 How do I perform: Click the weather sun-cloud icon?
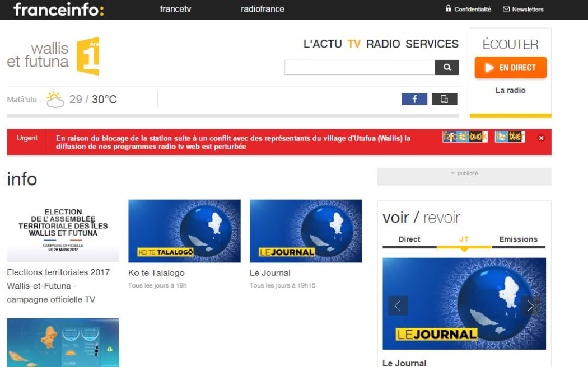tap(55, 99)
